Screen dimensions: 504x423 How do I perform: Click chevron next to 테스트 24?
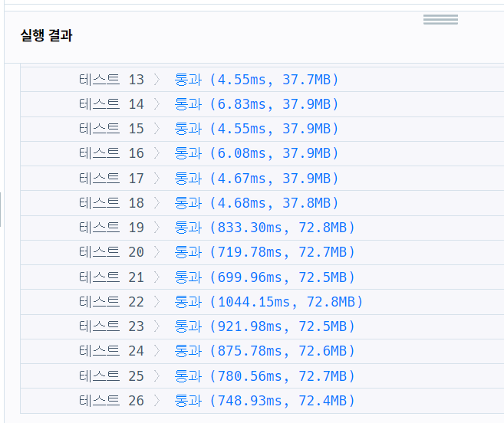pos(156,351)
